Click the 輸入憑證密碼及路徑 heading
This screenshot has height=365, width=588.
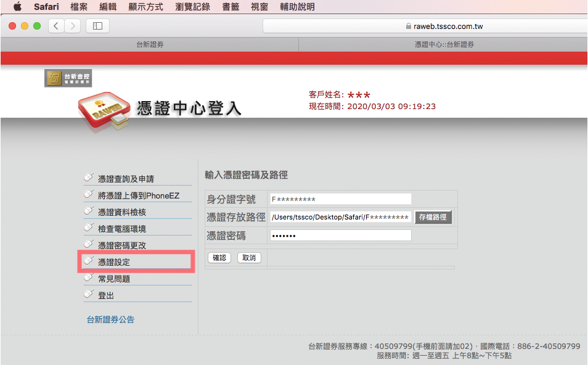tap(247, 175)
